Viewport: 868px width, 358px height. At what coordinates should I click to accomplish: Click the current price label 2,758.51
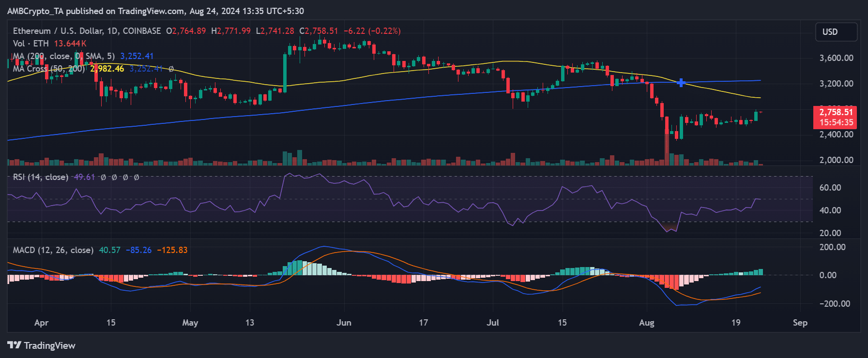point(836,112)
